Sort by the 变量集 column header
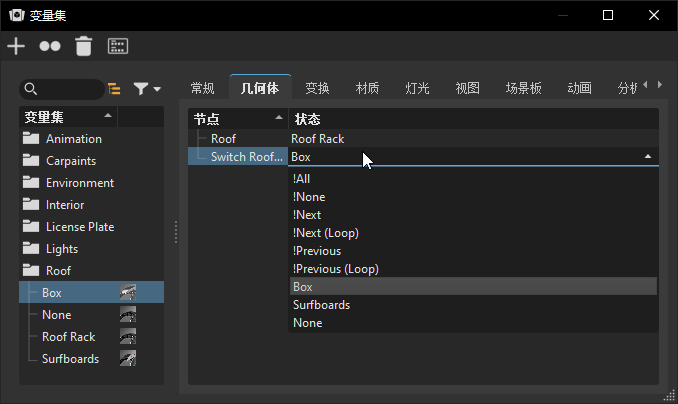This screenshot has width=678, height=404. point(68,117)
